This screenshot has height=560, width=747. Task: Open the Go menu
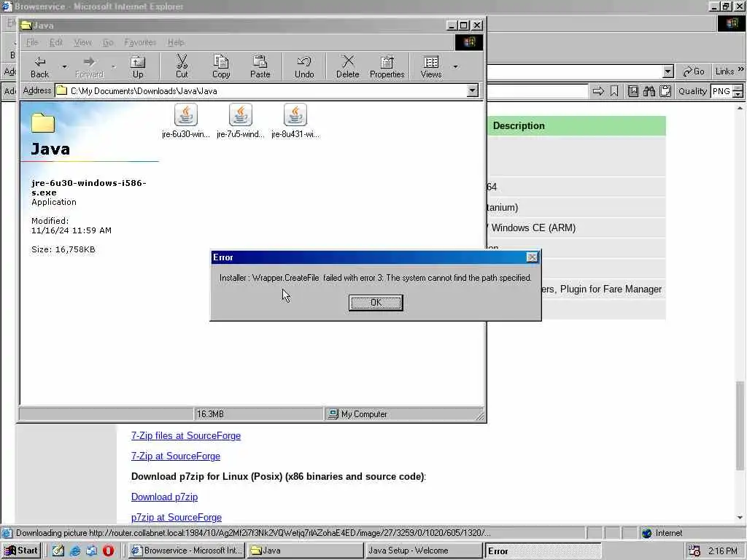pos(108,42)
